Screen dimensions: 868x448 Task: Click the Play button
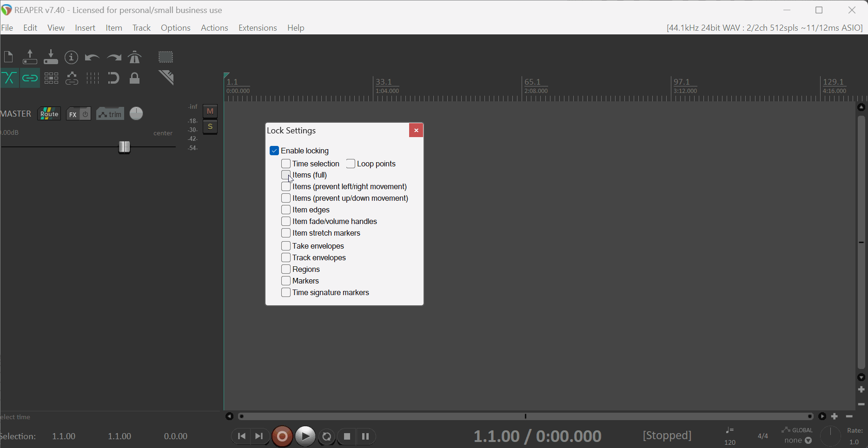click(305, 436)
